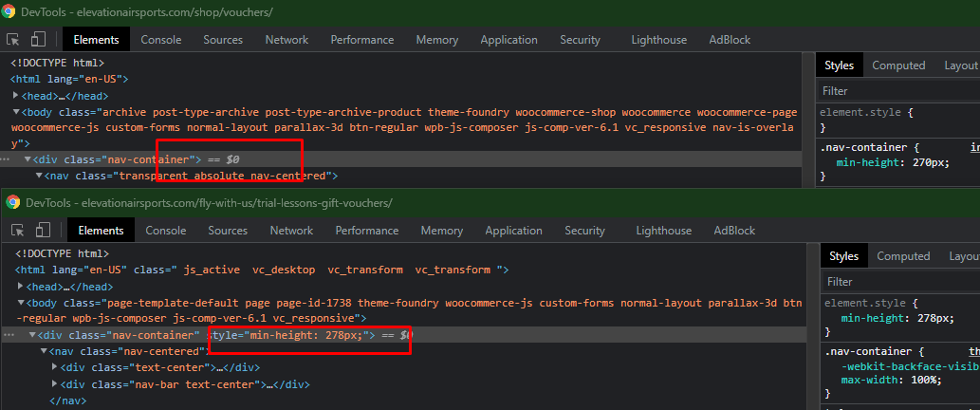Screen dimensions: 980x410
Task: Expand div with class text-center
Action: coord(55,367)
